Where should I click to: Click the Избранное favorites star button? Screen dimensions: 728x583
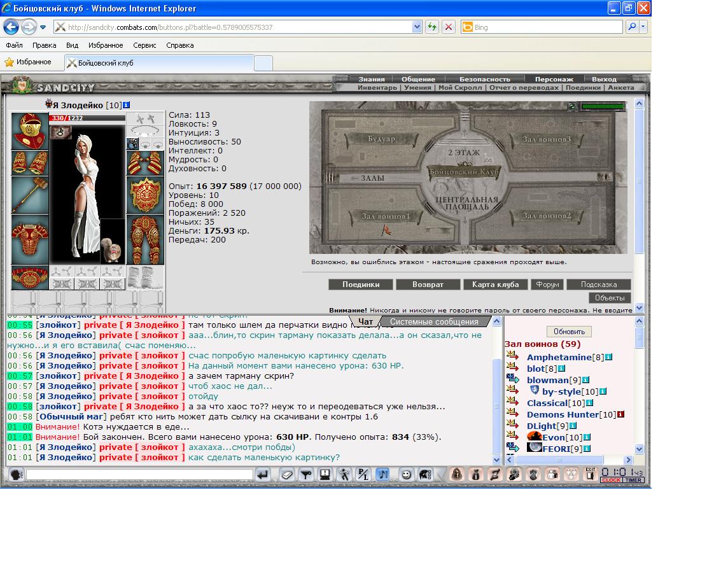pyautogui.click(x=28, y=62)
